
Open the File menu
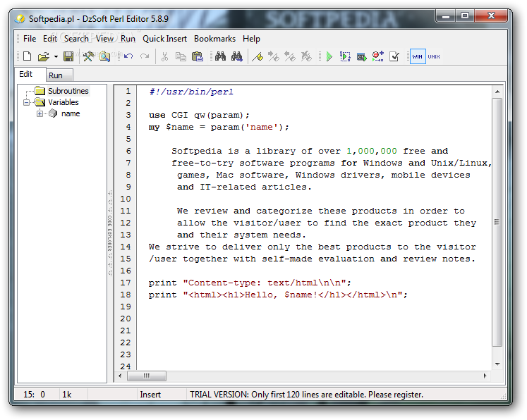30,39
